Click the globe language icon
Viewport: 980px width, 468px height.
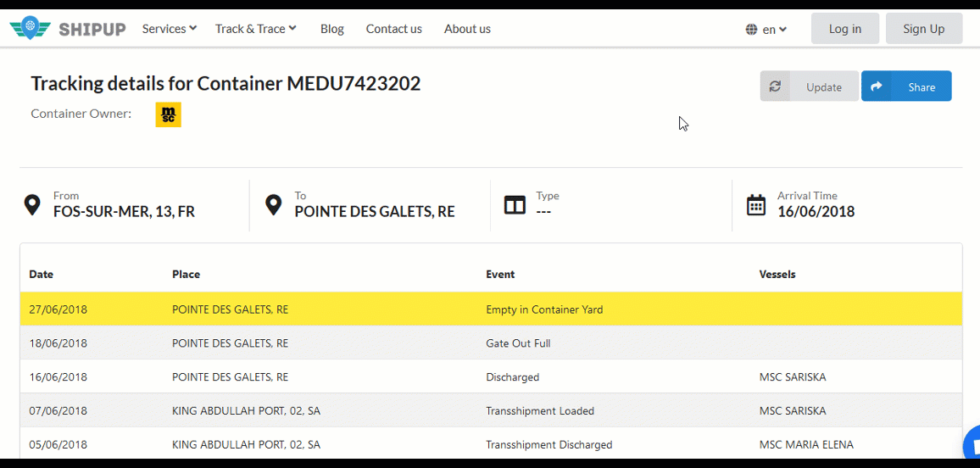(751, 30)
